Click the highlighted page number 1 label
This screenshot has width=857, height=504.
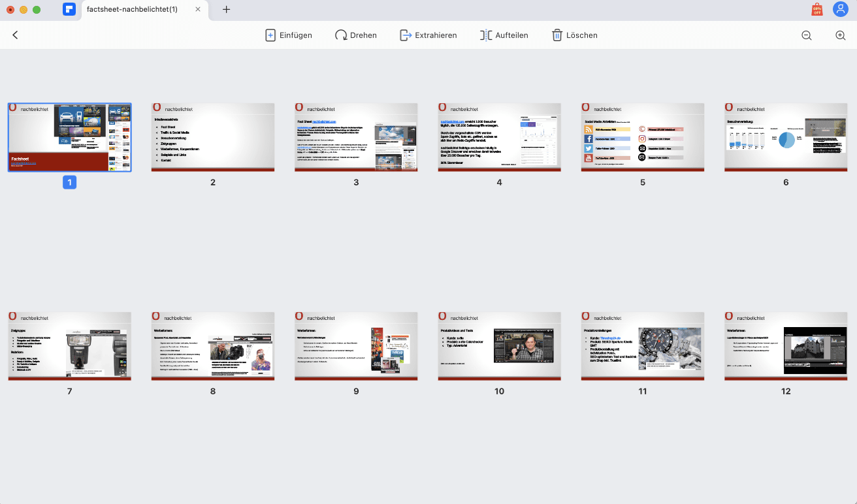(x=69, y=183)
